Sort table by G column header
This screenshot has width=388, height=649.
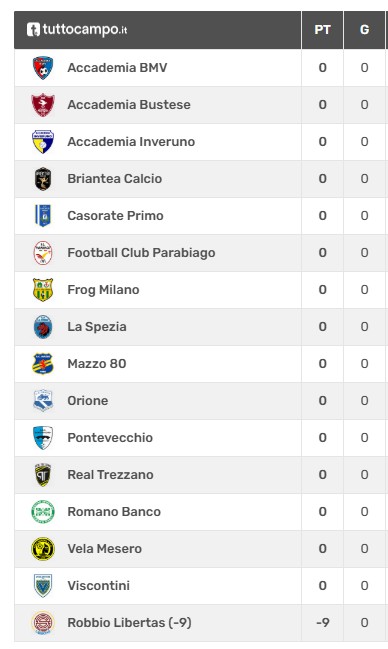[364, 30]
